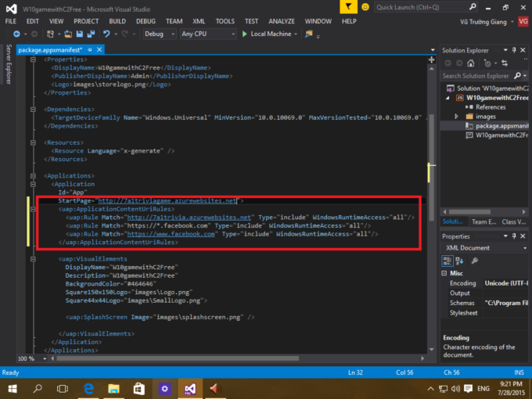Open the 7a1triviagame StartPage link
This screenshot has height=399, width=532.
coord(167,201)
